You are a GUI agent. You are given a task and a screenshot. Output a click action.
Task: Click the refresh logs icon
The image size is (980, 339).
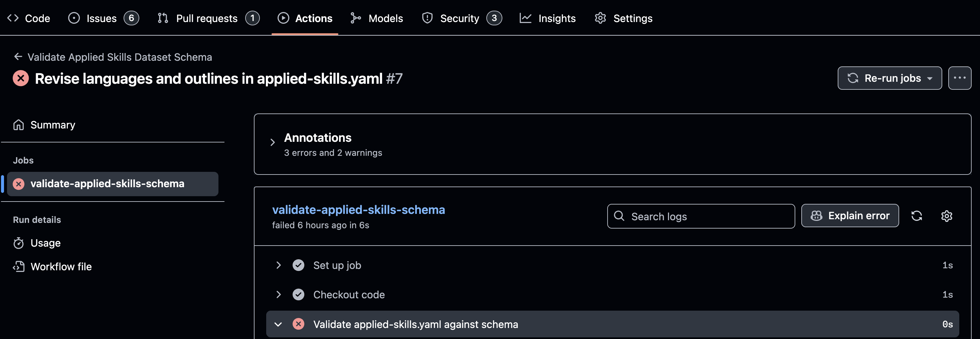917,216
